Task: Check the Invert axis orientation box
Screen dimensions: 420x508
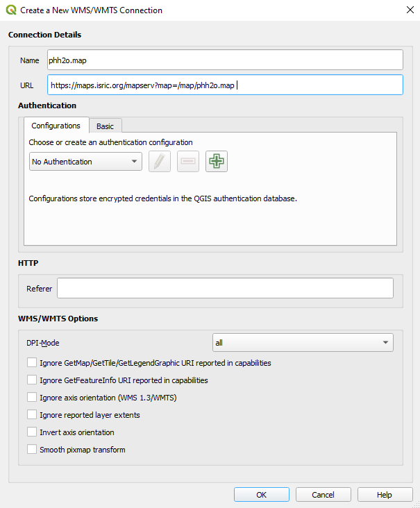Action: pyautogui.click(x=32, y=432)
